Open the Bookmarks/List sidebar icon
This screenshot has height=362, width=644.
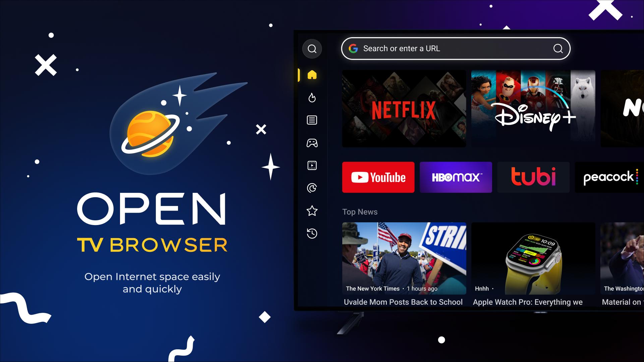(x=312, y=120)
